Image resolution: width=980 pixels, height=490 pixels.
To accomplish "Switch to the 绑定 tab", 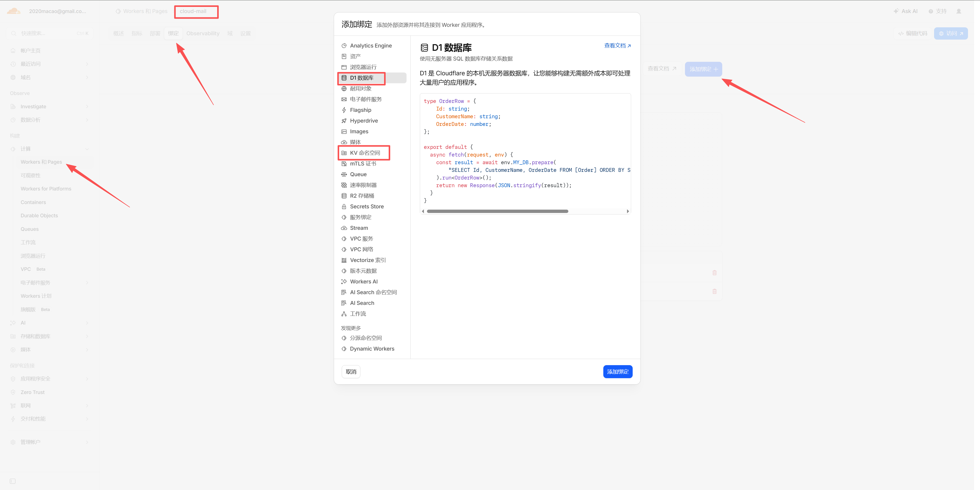I will point(174,33).
